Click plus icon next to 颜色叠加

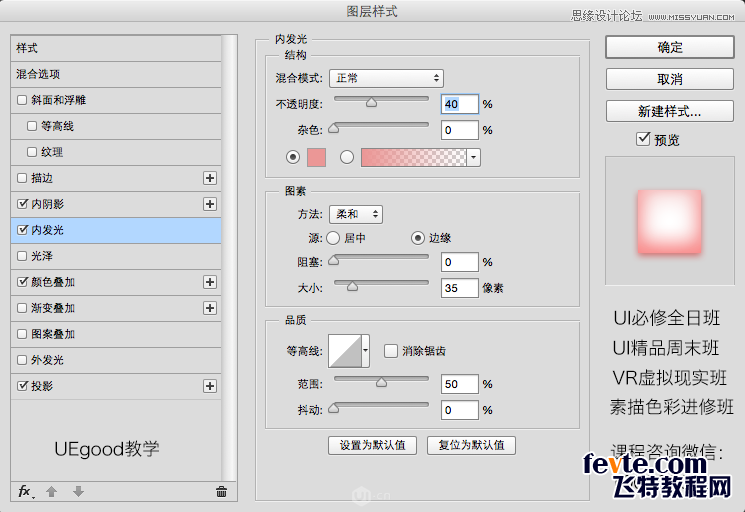(x=210, y=282)
